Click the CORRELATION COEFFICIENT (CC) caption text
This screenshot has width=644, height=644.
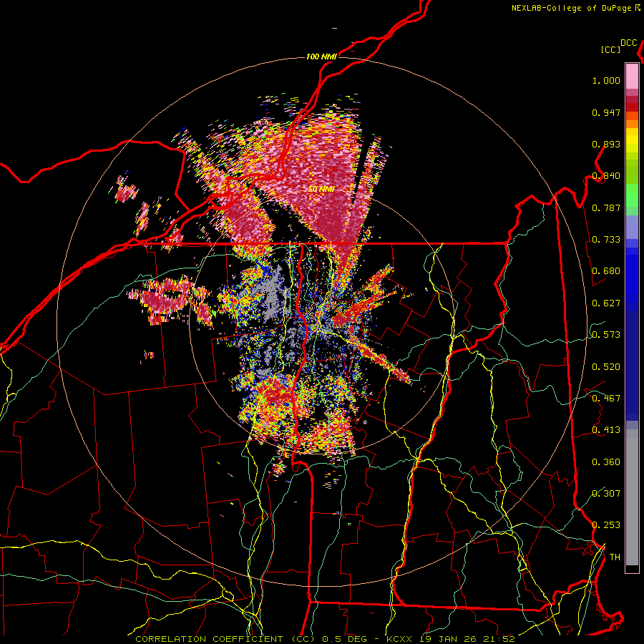(225, 639)
